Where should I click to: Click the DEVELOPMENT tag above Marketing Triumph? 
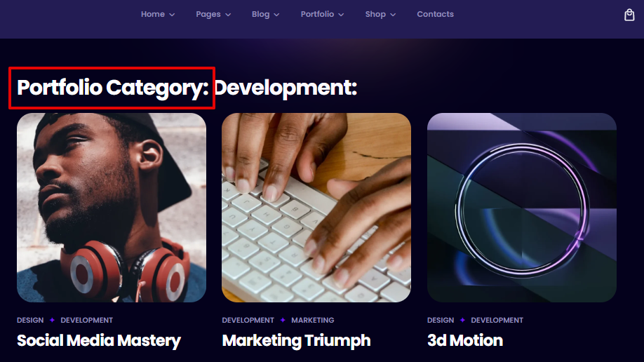[x=248, y=320]
